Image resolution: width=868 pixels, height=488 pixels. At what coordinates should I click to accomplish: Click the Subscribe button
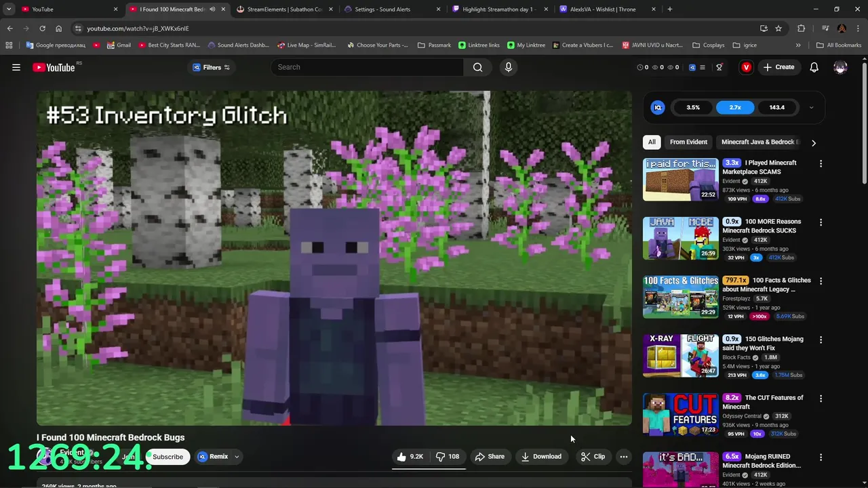[x=167, y=457]
